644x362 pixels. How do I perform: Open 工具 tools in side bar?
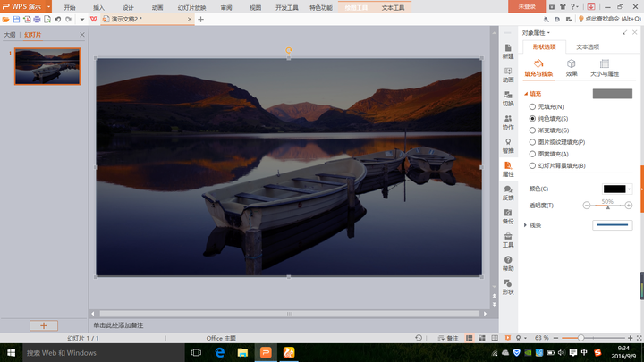(x=508, y=240)
